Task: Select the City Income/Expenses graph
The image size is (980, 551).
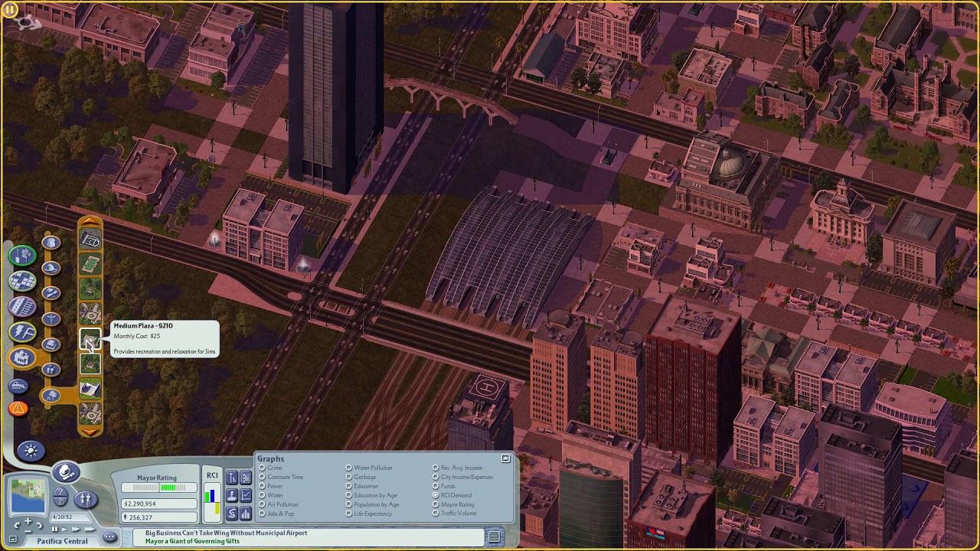Action: tap(436, 477)
